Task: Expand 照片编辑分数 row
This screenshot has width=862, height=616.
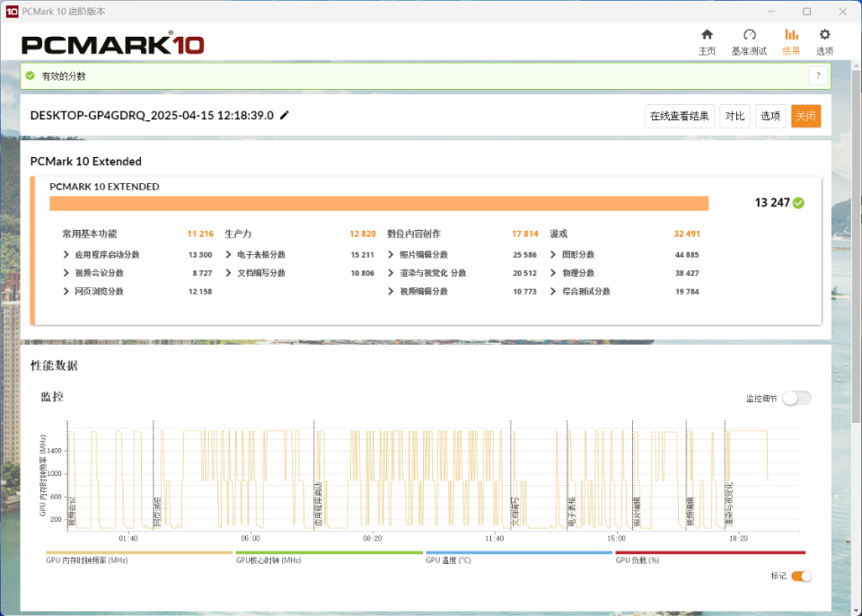Action: [391, 255]
